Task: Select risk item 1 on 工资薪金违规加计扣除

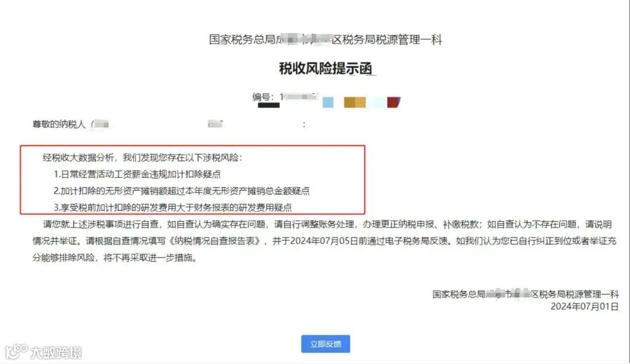Action: click(138, 174)
